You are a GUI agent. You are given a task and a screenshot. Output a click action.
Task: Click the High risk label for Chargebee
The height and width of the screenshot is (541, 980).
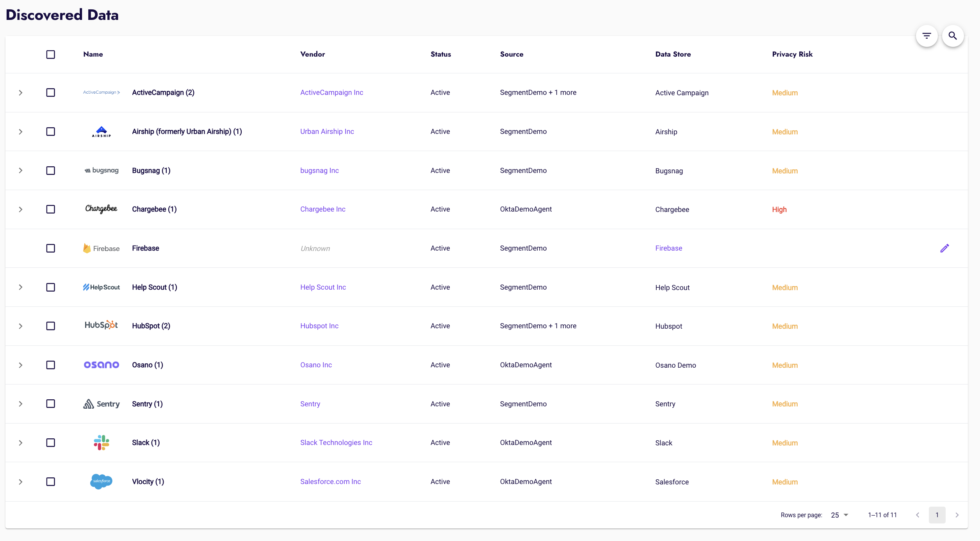pyautogui.click(x=779, y=210)
